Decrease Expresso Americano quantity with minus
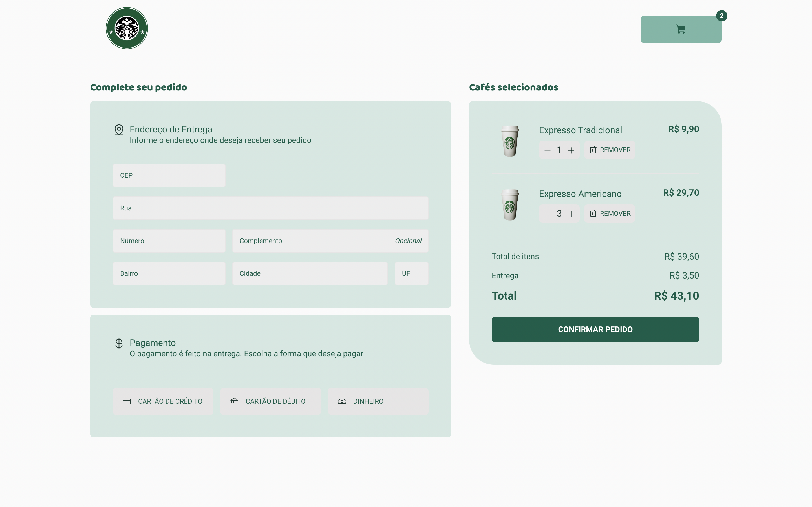This screenshot has width=812, height=507. [x=547, y=214]
